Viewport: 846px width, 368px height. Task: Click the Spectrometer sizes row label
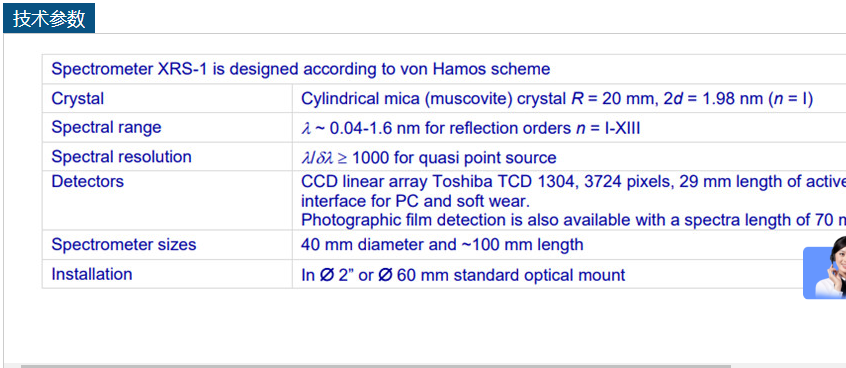pos(124,244)
